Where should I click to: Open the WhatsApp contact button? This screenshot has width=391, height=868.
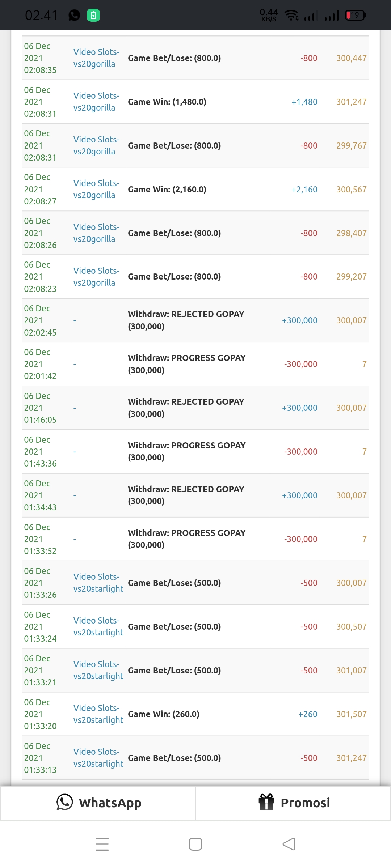coord(98,803)
